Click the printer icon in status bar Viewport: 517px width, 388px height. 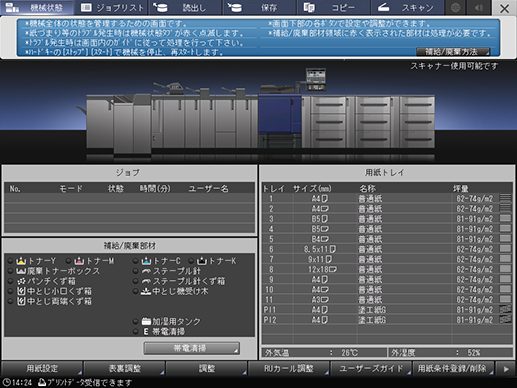[42, 382]
